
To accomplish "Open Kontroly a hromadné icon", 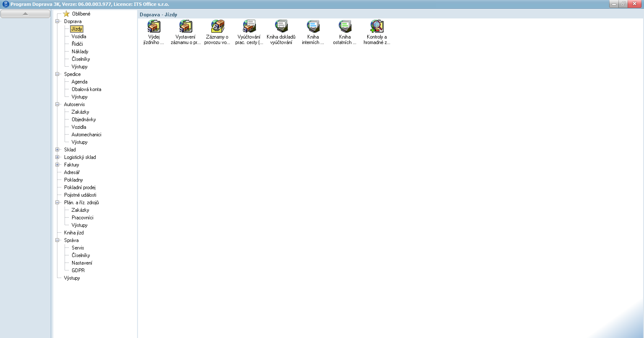I will [377, 32].
